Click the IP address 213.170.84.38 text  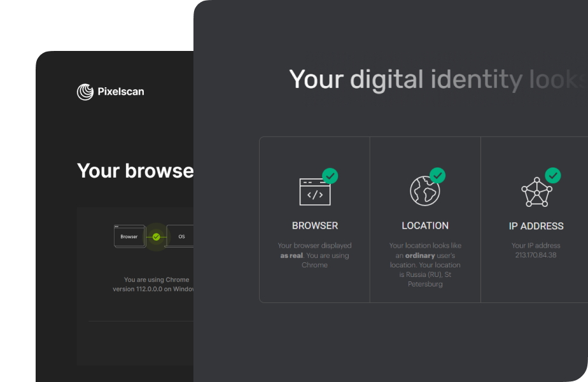pyautogui.click(x=537, y=255)
